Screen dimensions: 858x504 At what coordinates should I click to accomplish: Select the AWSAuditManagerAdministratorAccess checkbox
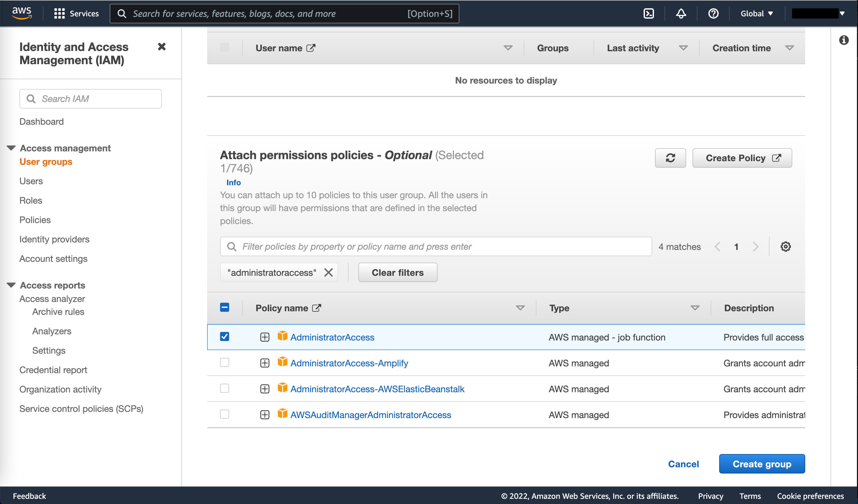tap(225, 414)
